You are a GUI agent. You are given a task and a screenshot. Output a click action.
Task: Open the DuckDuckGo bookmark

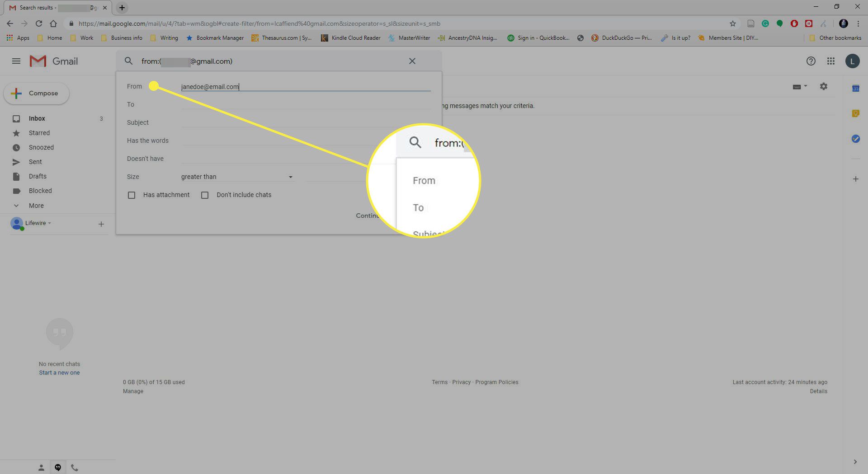tap(622, 38)
